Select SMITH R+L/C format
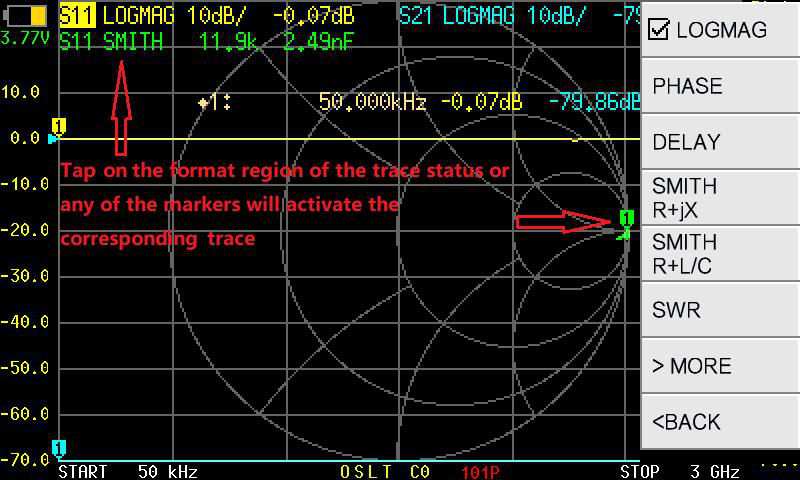Image resolution: width=800 pixels, height=480 pixels. (719, 254)
